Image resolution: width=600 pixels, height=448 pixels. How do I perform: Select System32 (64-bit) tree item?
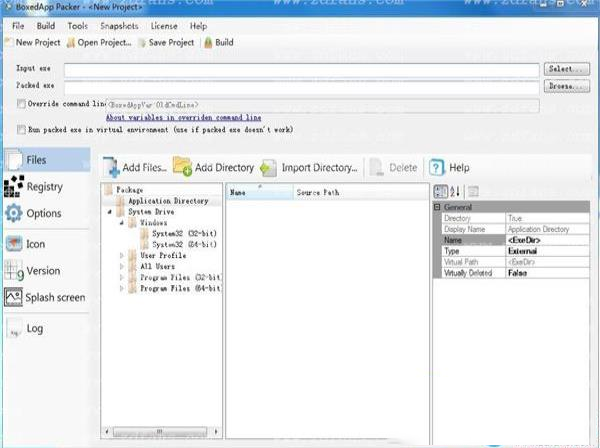coord(184,244)
